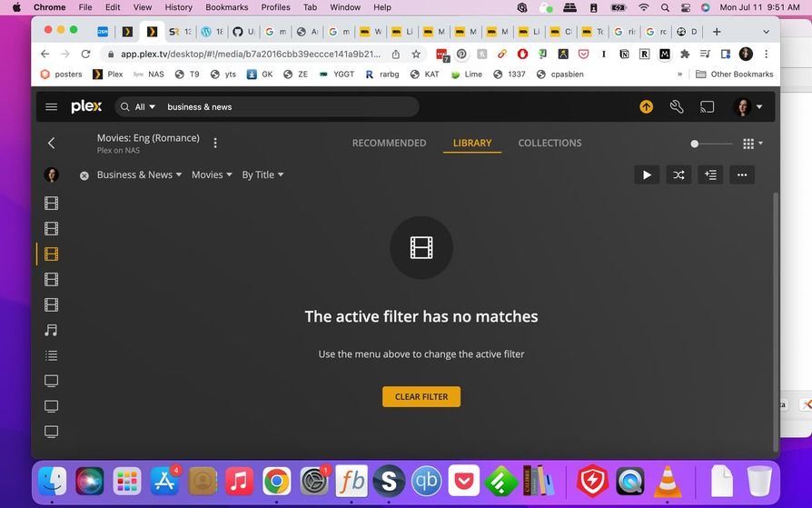Open the View menu
The image size is (812, 508).
[x=143, y=7]
